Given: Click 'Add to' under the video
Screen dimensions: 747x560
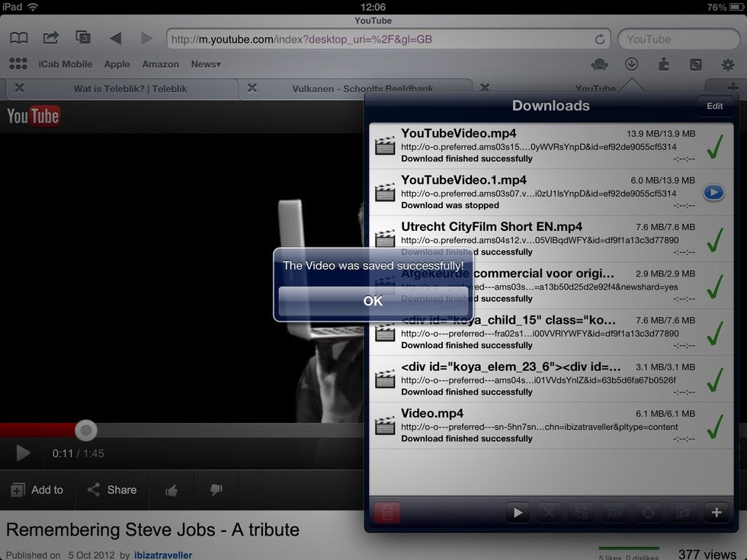Looking at the screenshot, I should 37,489.
